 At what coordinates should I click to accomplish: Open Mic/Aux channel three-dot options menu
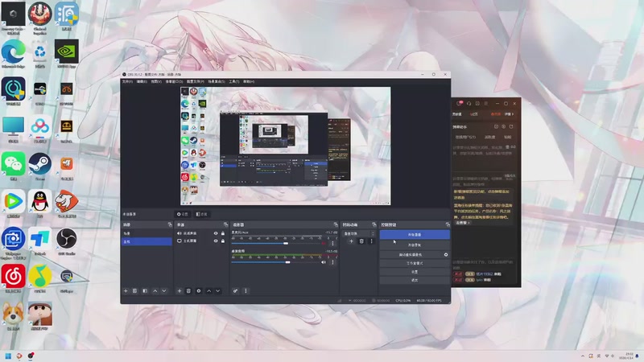pyautogui.click(x=332, y=244)
